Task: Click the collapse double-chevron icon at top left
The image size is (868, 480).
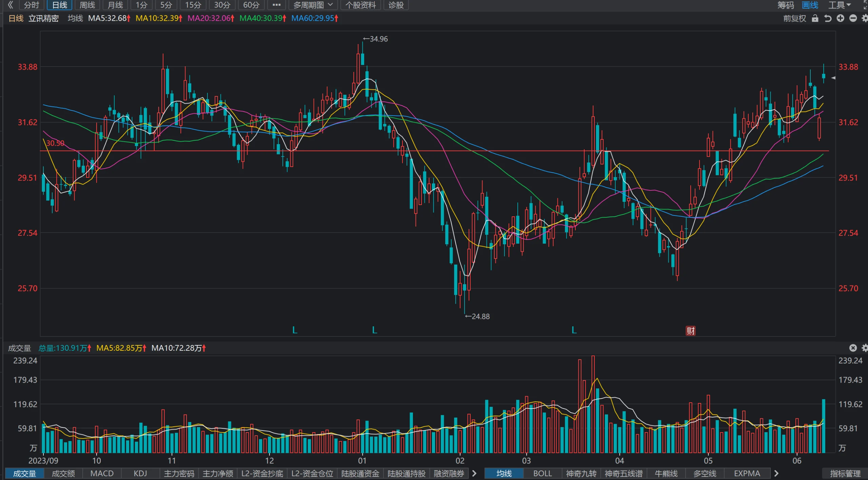Action: [x=11, y=5]
